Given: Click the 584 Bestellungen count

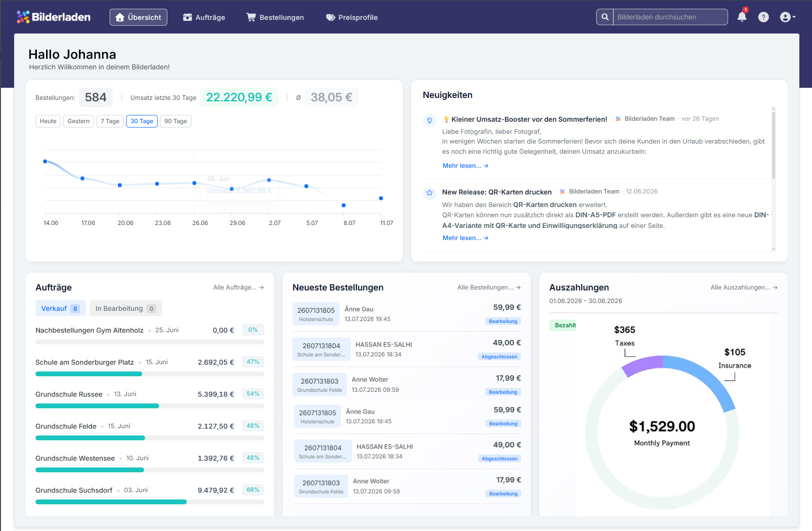Looking at the screenshot, I should pyautogui.click(x=96, y=97).
